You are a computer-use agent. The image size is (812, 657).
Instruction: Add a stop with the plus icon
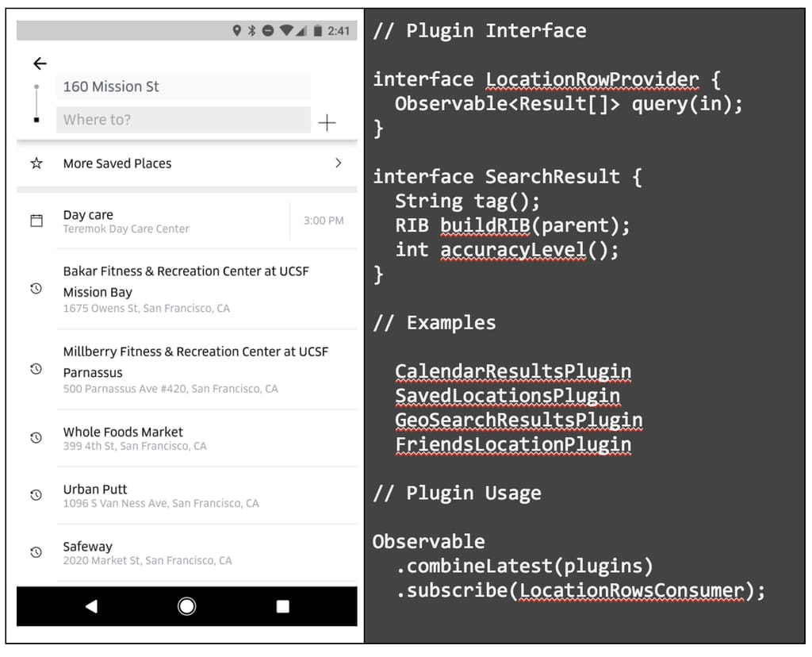[x=327, y=123]
